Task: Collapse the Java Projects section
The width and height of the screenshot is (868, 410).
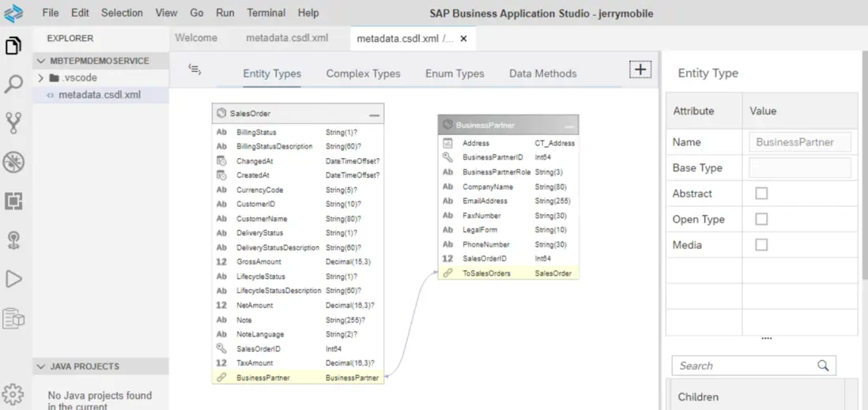Action: [41, 367]
